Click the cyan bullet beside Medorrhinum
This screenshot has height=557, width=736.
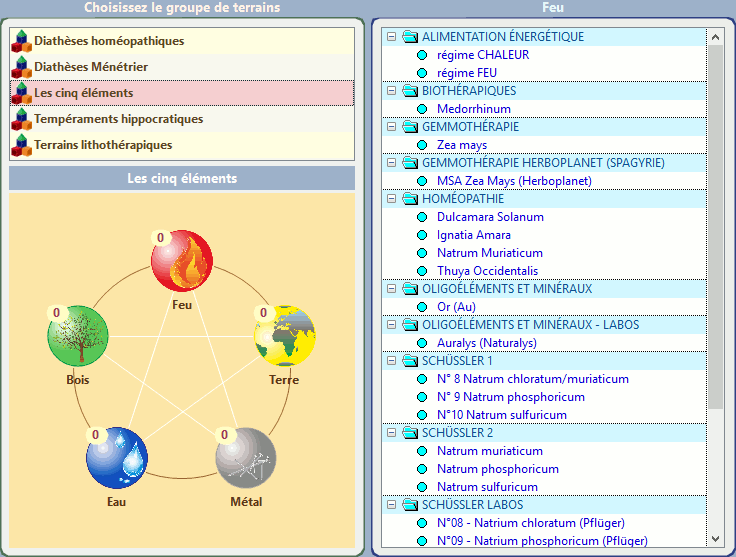(422, 109)
